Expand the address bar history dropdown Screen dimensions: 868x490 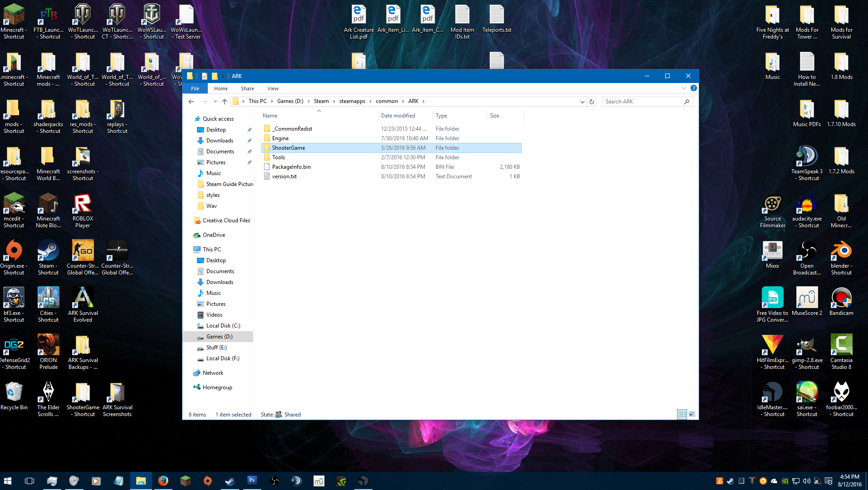[x=582, y=102]
